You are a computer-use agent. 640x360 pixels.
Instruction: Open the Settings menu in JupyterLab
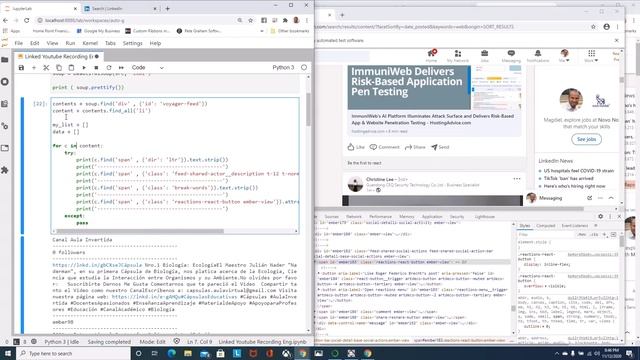click(x=133, y=43)
